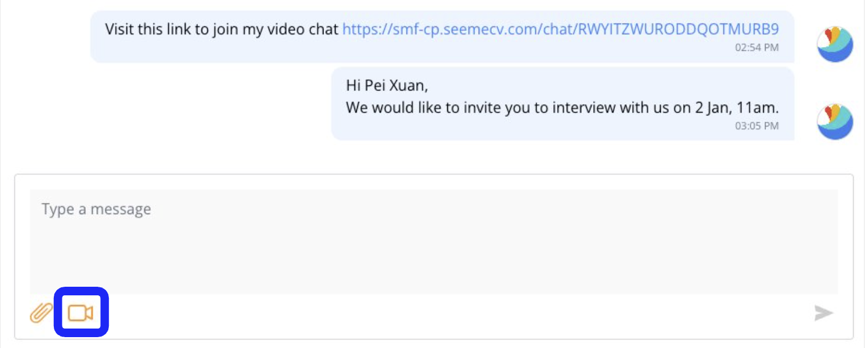Click the 02:54 PM message timestamp
Viewport: 868px width, 348px height.
756,48
